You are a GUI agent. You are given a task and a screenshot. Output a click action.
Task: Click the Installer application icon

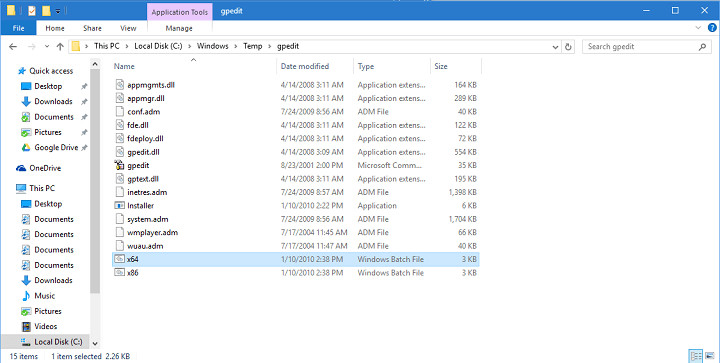point(119,206)
